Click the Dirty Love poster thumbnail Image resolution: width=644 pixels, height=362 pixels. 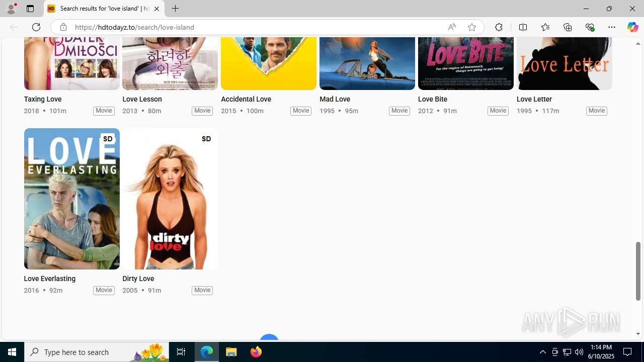170,199
